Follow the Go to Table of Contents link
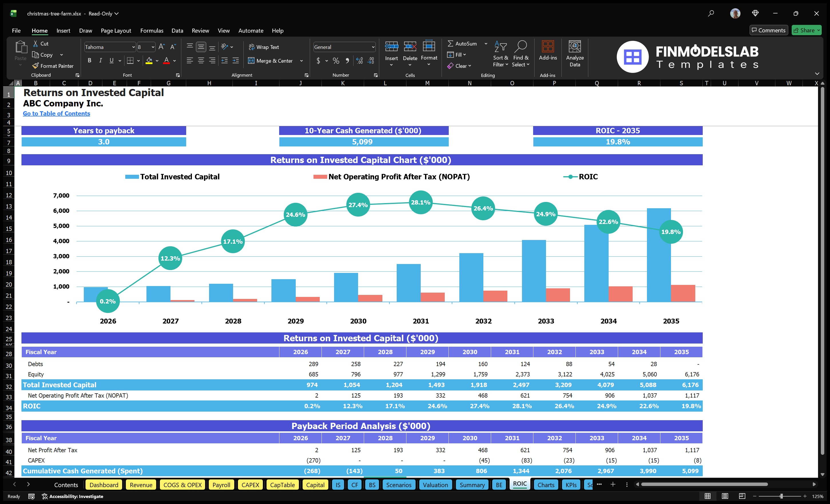Image resolution: width=830 pixels, height=504 pixels. (x=56, y=114)
